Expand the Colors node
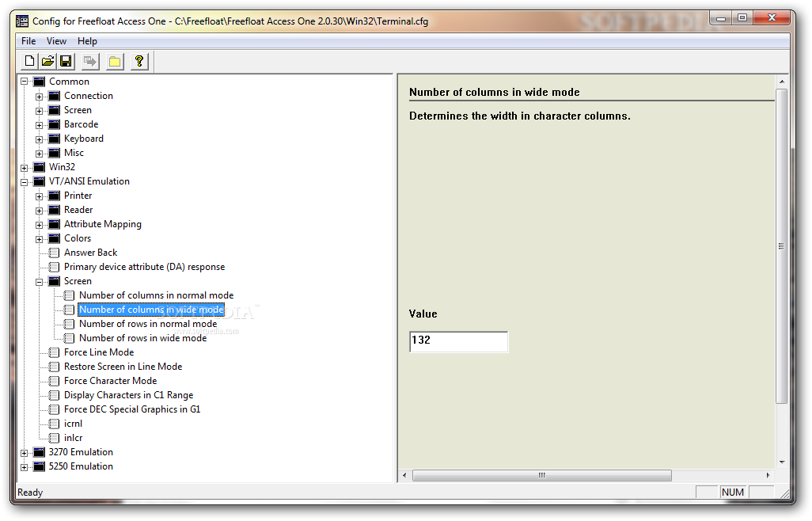The height and width of the screenshot is (521, 812). click(39, 239)
